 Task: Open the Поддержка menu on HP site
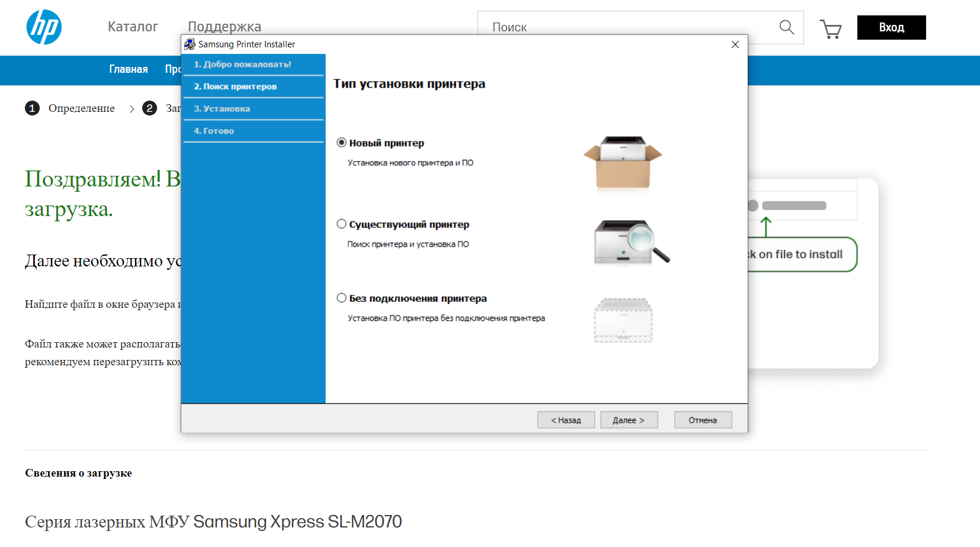(225, 27)
